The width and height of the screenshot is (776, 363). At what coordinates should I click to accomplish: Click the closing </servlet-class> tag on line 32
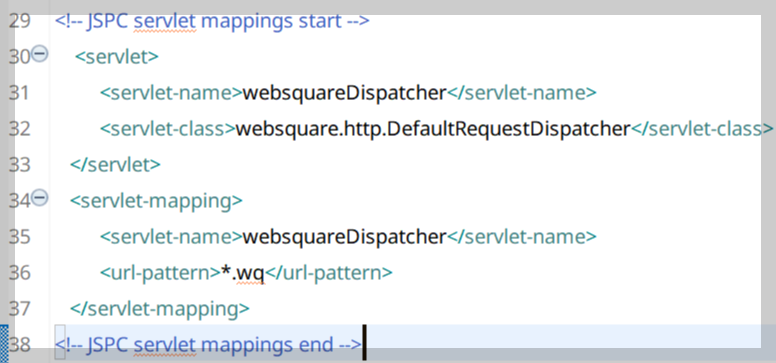click(702, 129)
